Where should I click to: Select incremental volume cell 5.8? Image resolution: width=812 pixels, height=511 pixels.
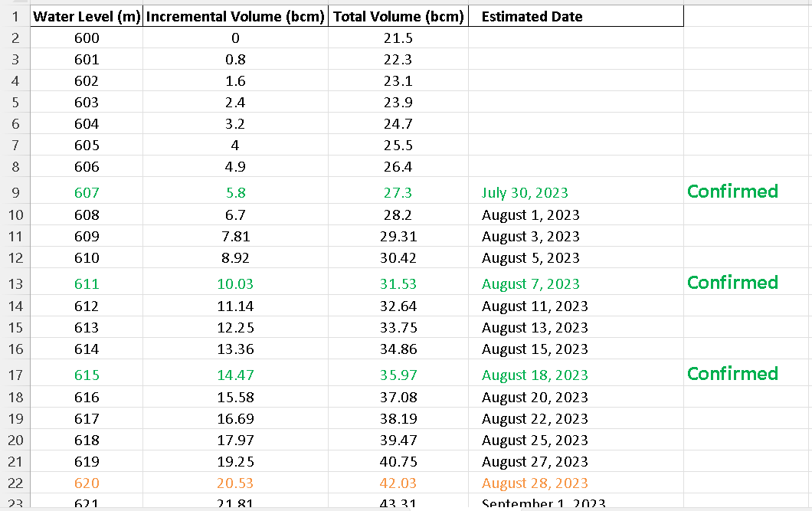click(x=236, y=192)
